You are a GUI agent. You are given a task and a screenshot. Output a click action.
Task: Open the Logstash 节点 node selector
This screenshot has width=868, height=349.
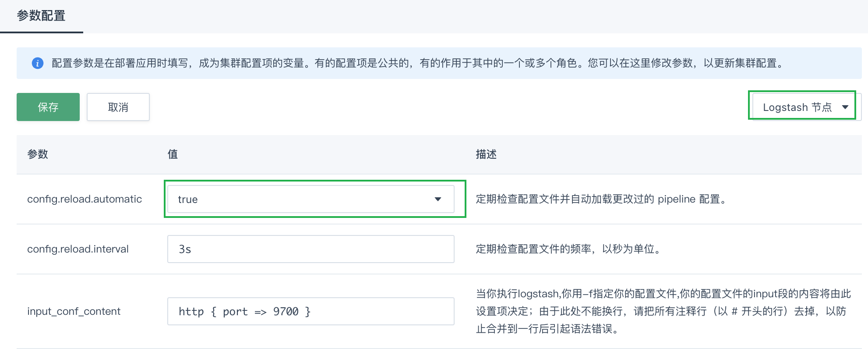point(802,107)
